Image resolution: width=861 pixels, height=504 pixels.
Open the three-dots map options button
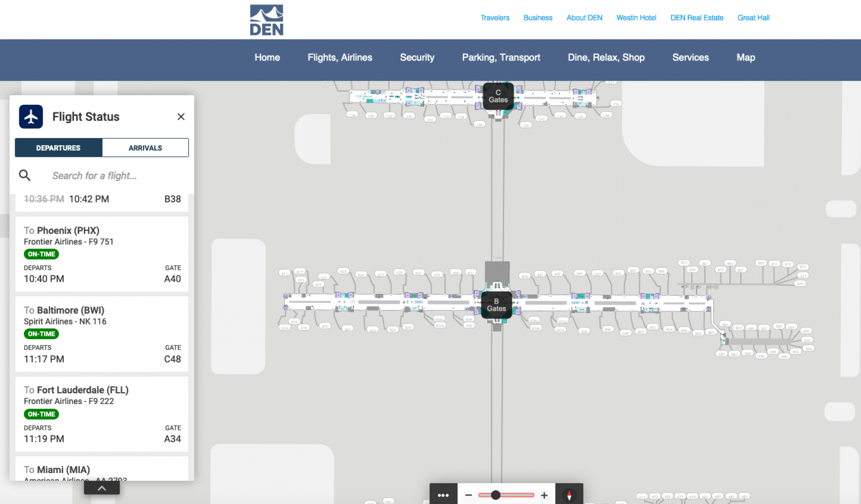click(x=443, y=495)
